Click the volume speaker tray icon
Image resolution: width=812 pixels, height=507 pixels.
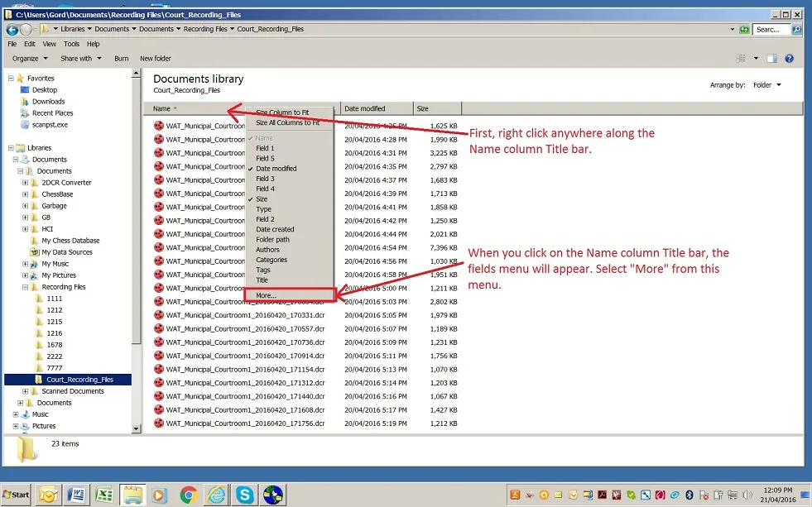[747, 495]
